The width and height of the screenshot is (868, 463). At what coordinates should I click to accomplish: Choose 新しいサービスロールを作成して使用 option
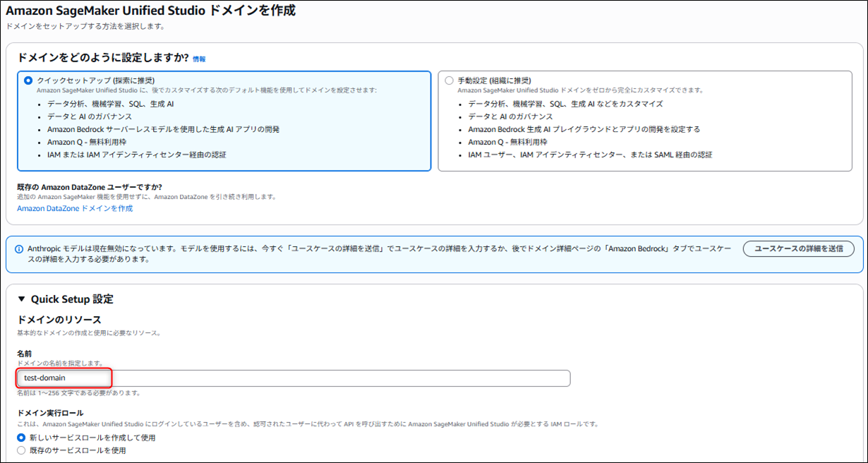(21, 438)
